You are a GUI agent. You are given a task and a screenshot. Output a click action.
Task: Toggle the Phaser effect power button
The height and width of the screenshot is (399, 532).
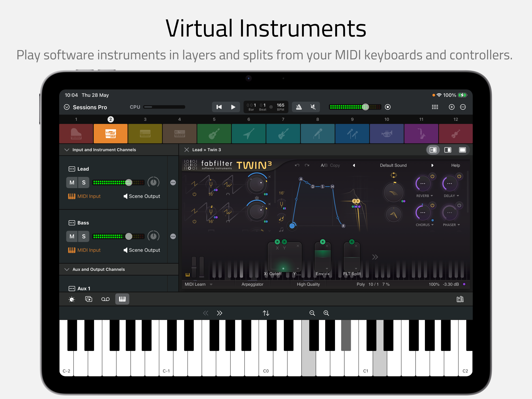[459, 205]
